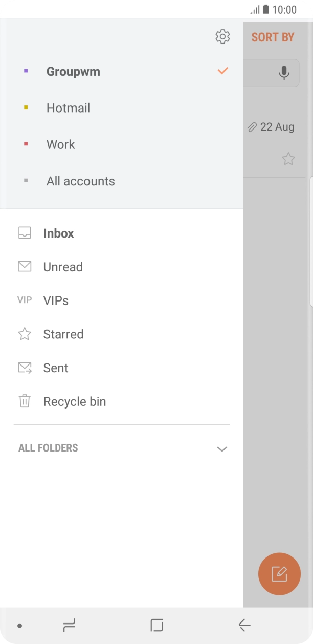Open the Unread mail icon
This screenshot has width=313, height=644.
pos(24,266)
